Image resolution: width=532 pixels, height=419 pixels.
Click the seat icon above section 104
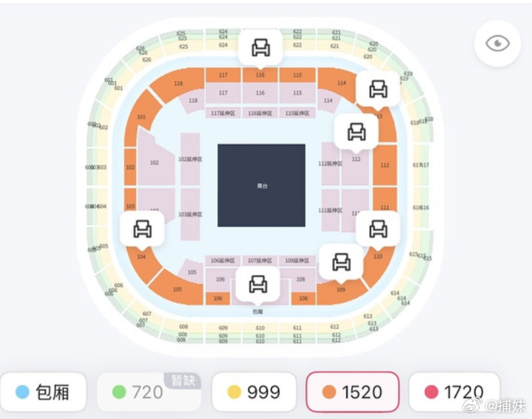[142, 228]
